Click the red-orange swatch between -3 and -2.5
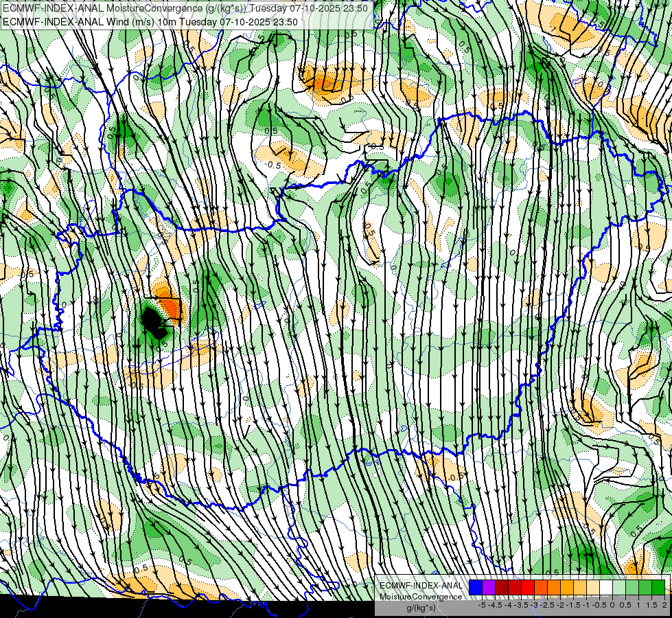The width and height of the screenshot is (672, 618). 541,587
